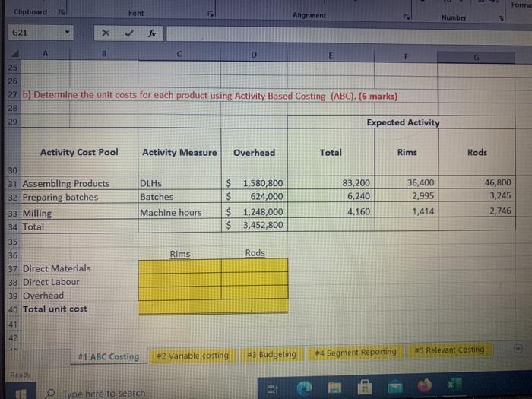Click the 'Preparing batches' cell

79,197
